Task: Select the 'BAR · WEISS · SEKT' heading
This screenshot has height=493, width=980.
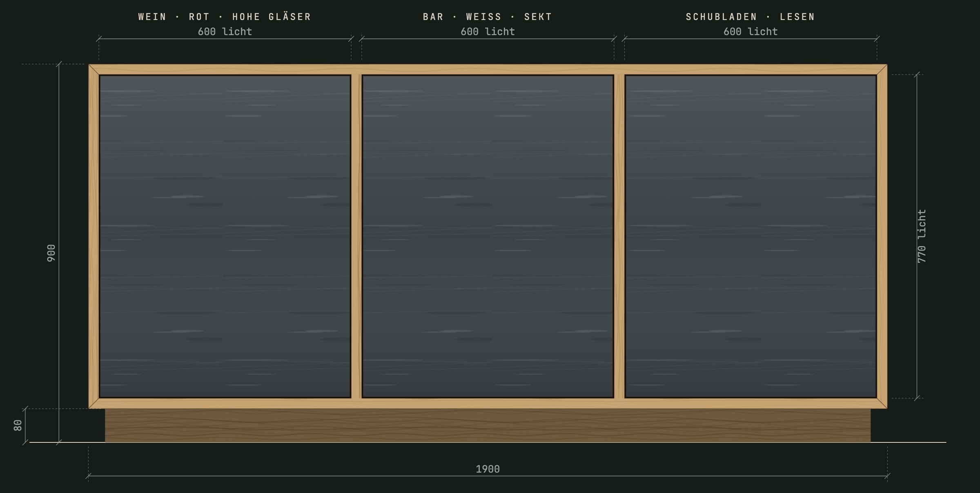Action: pyautogui.click(x=488, y=17)
